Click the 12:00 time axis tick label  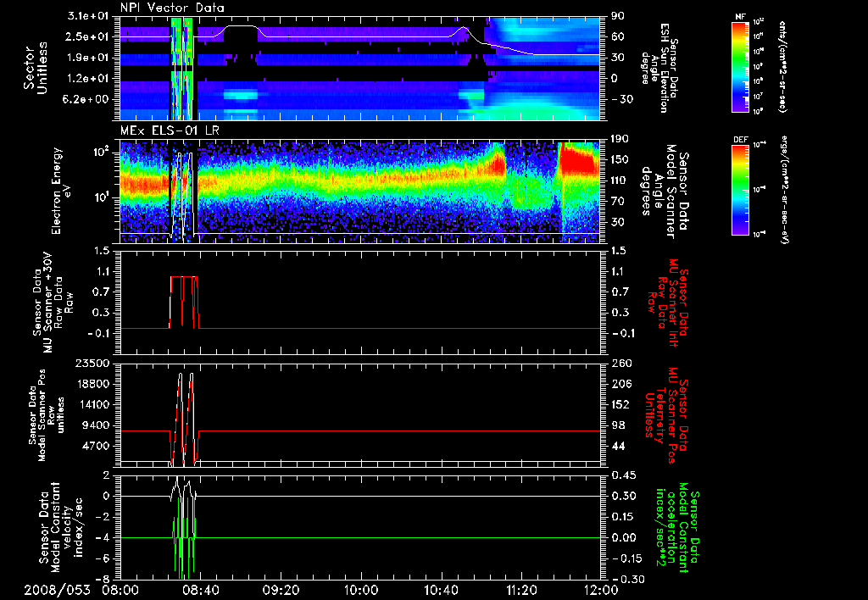pyautogui.click(x=601, y=590)
